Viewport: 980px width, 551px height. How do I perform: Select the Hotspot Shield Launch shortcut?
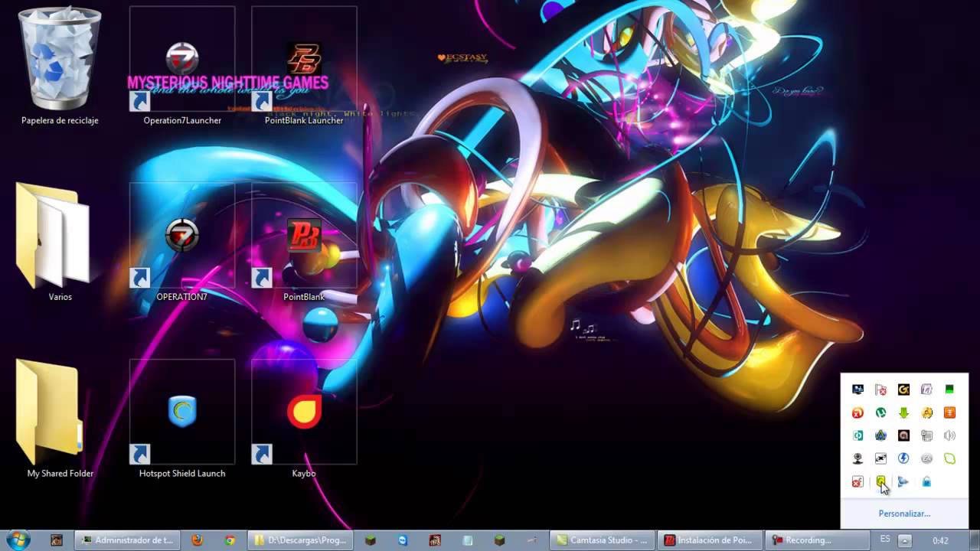pos(182,419)
